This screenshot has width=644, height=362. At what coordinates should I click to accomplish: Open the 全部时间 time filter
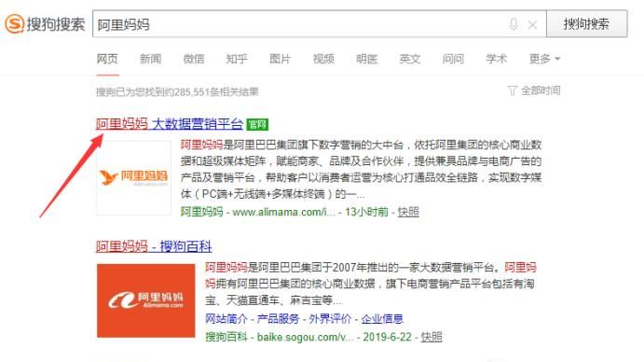click(534, 90)
